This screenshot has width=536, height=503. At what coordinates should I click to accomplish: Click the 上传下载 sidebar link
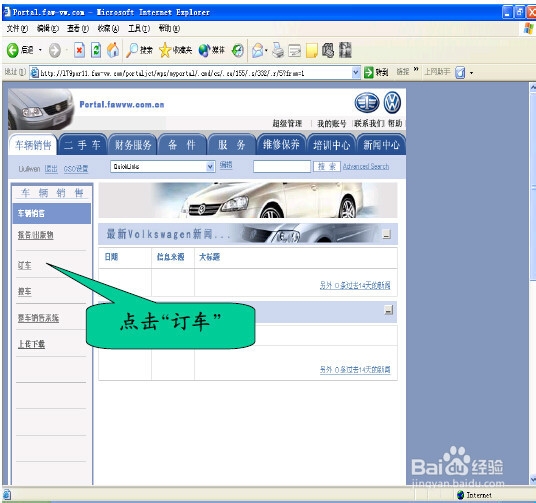coord(31,344)
